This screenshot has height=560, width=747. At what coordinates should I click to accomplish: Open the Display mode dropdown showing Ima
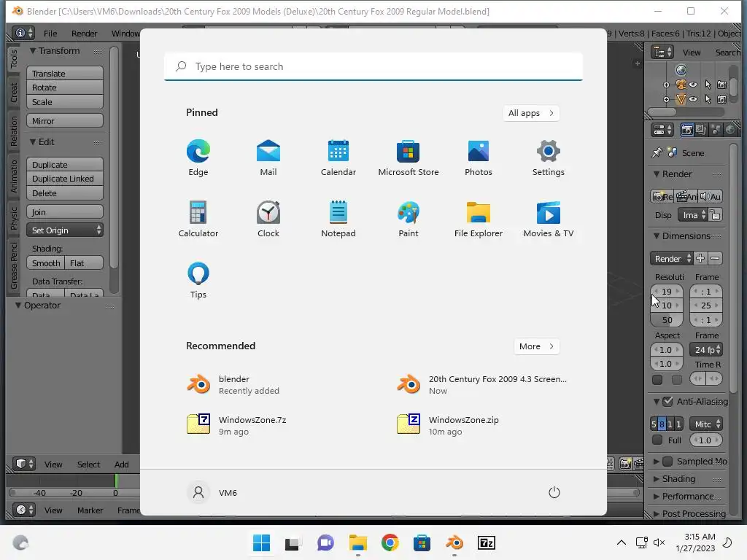[x=693, y=215]
